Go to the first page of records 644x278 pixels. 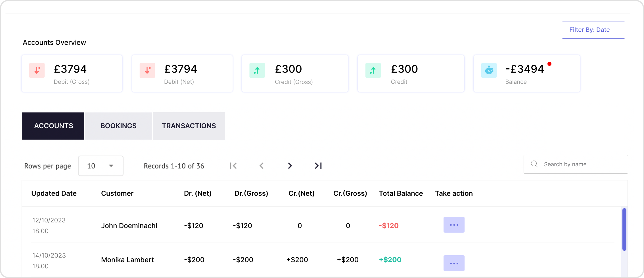click(233, 166)
